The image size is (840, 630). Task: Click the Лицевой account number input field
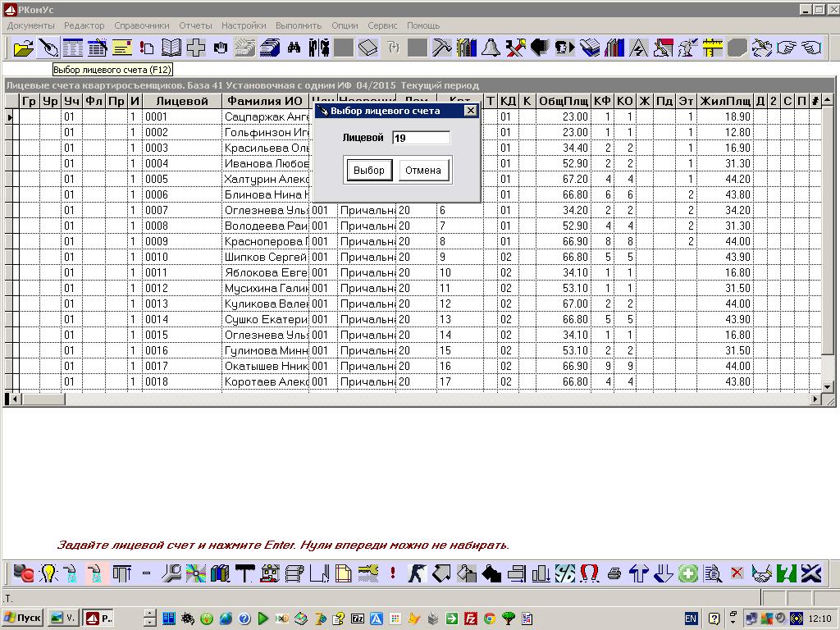tap(421, 138)
